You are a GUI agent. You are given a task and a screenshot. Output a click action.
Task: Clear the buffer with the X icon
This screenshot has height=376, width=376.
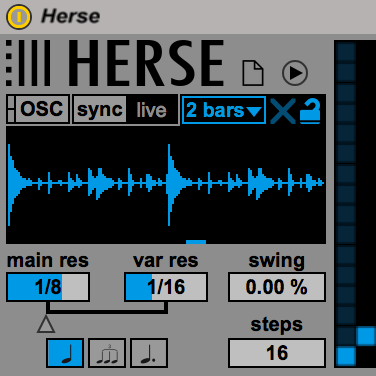pos(283,111)
